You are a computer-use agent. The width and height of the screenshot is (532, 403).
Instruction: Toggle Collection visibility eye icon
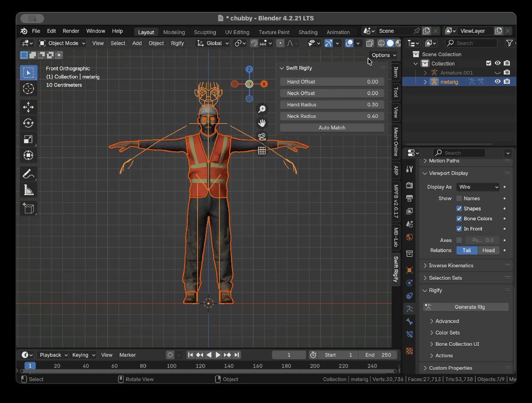pos(498,63)
